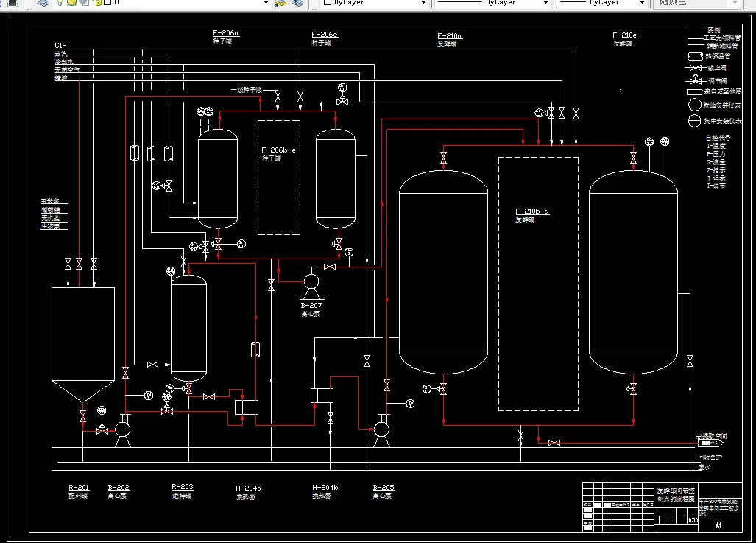Select the 集中安装仪表 legend circle

point(694,121)
